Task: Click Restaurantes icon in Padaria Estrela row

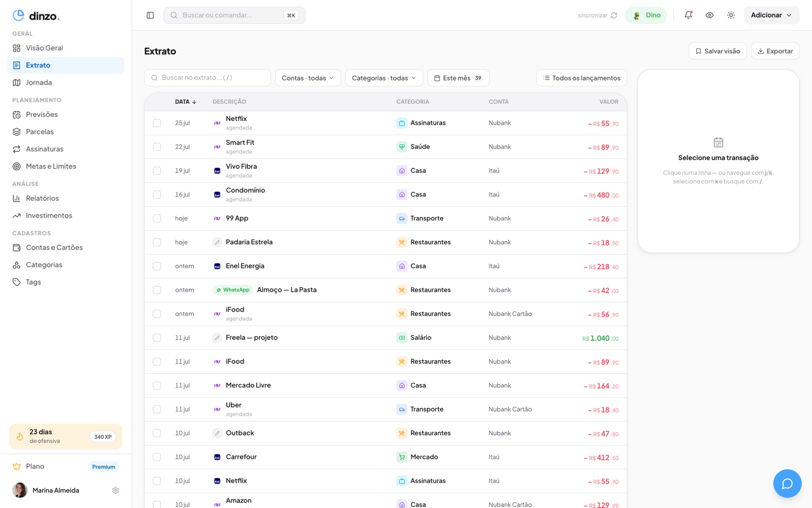Action: click(x=402, y=242)
